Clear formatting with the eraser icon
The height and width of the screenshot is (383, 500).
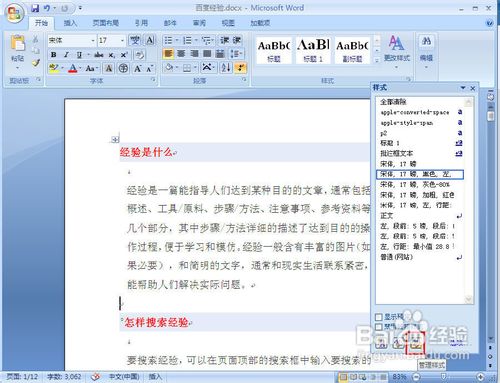139,55
